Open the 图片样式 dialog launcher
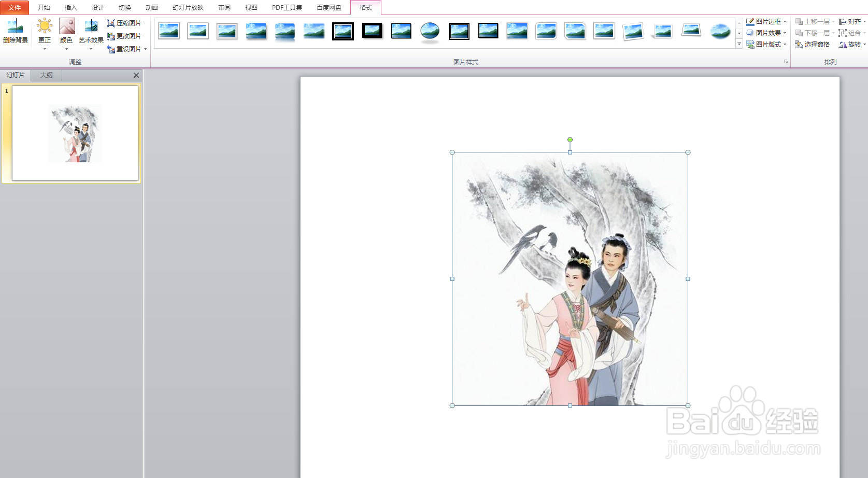868x478 pixels. click(786, 62)
